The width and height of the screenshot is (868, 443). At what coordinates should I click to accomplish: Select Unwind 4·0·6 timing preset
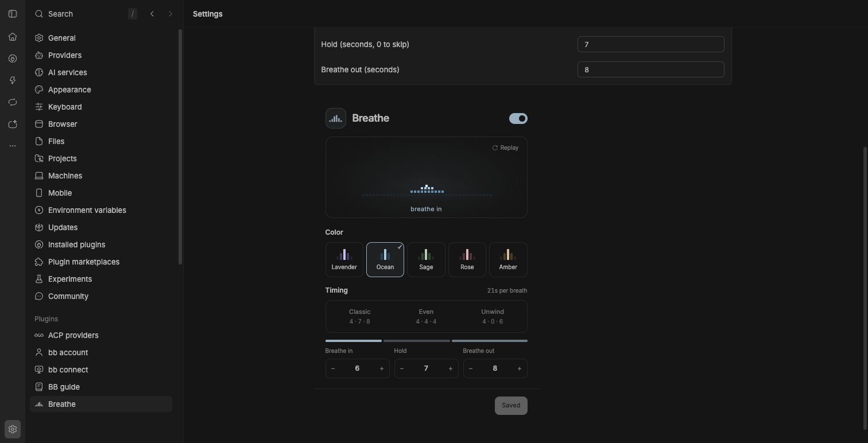click(x=493, y=316)
